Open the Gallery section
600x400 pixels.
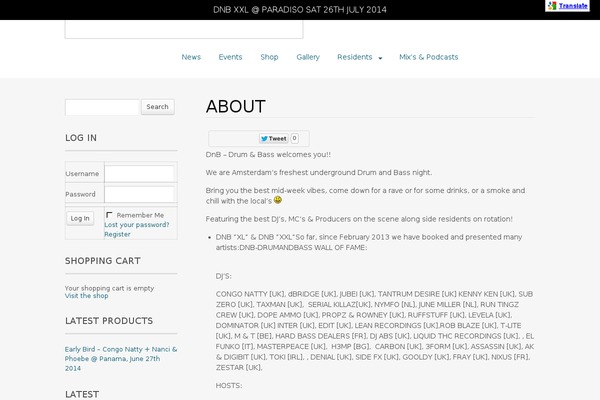(x=308, y=57)
